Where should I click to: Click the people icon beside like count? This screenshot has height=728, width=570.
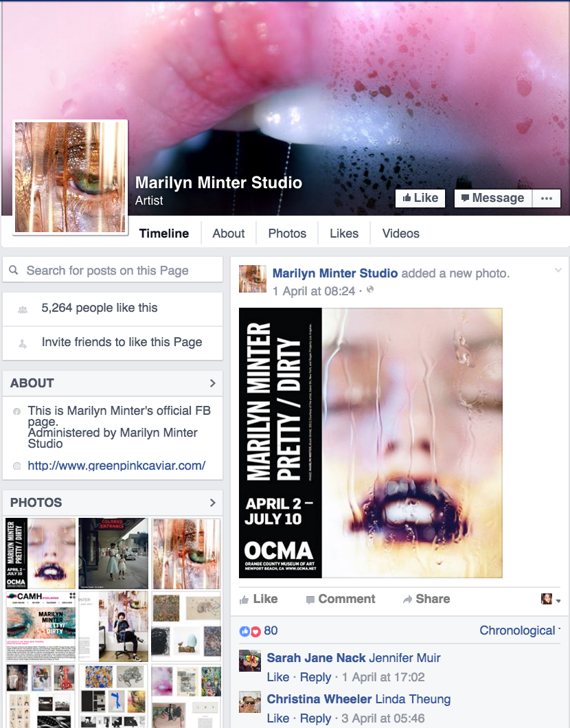22,309
